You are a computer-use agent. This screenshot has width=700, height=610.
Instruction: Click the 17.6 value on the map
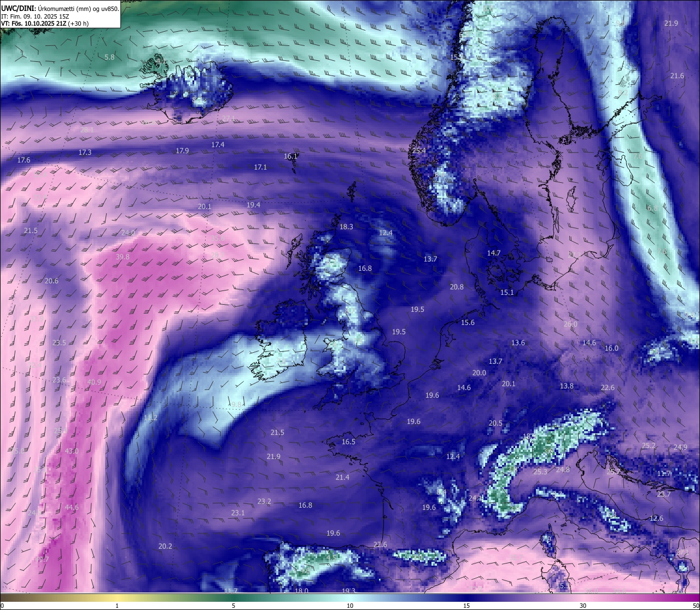click(x=24, y=160)
